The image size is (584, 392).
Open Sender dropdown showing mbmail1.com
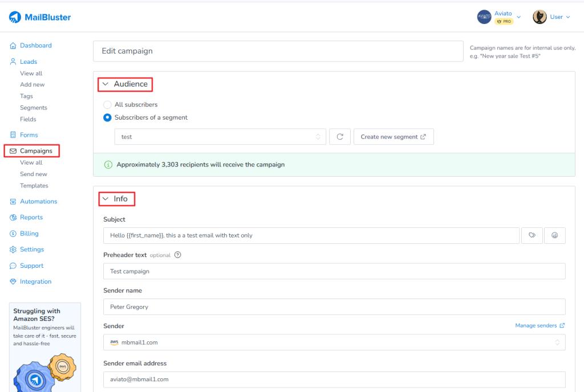[x=334, y=342]
